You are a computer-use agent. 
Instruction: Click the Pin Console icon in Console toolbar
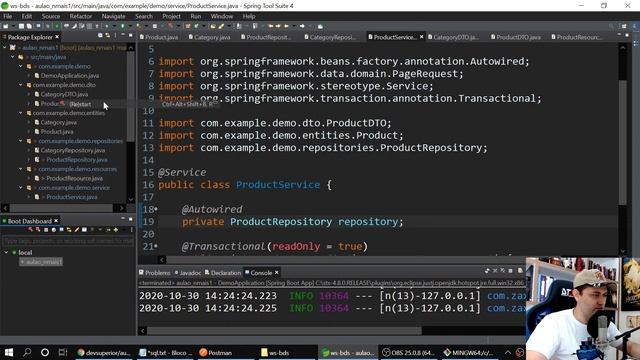tap(487, 271)
